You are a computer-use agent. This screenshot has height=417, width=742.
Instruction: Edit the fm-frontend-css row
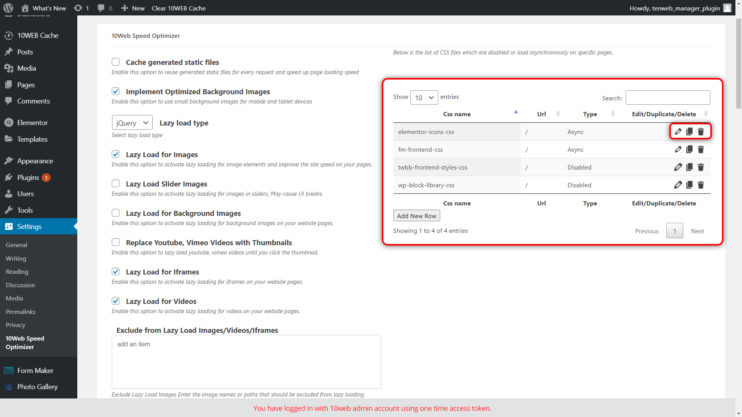tap(678, 150)
